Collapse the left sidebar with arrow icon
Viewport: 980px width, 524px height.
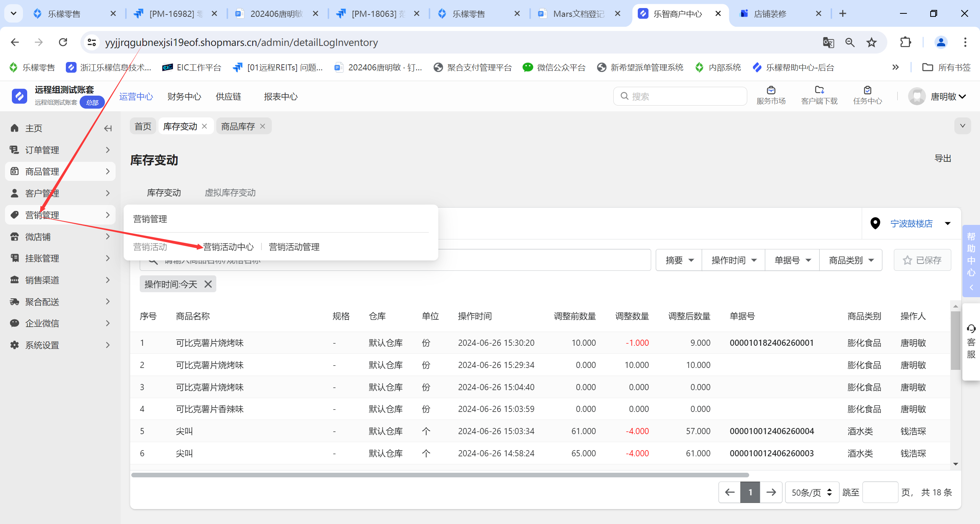pyautogui.click(x=108, y=129)
